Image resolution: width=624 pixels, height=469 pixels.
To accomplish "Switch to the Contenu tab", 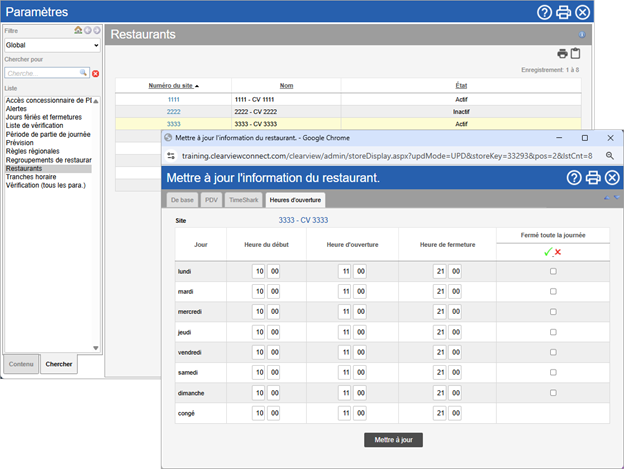I will click(21, 364).
